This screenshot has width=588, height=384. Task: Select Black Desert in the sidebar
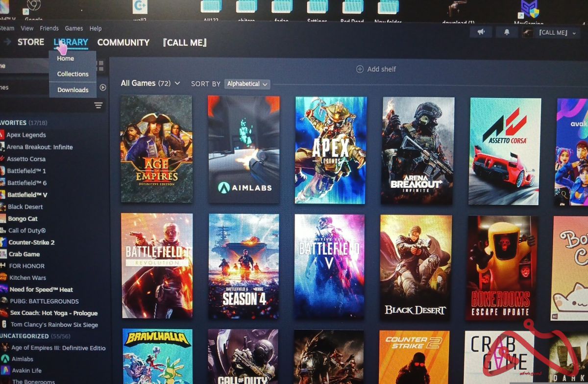tap(25, 207)
